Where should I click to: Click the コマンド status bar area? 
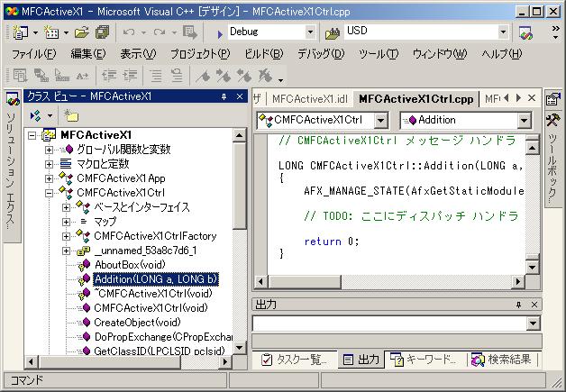[x=115, y=380]
